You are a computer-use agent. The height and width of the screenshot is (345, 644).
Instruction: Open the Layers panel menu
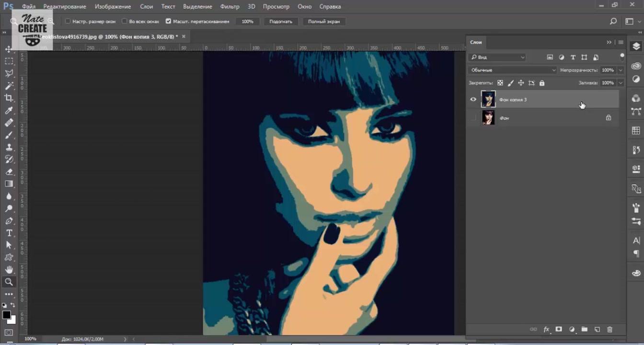pos(621,42)
